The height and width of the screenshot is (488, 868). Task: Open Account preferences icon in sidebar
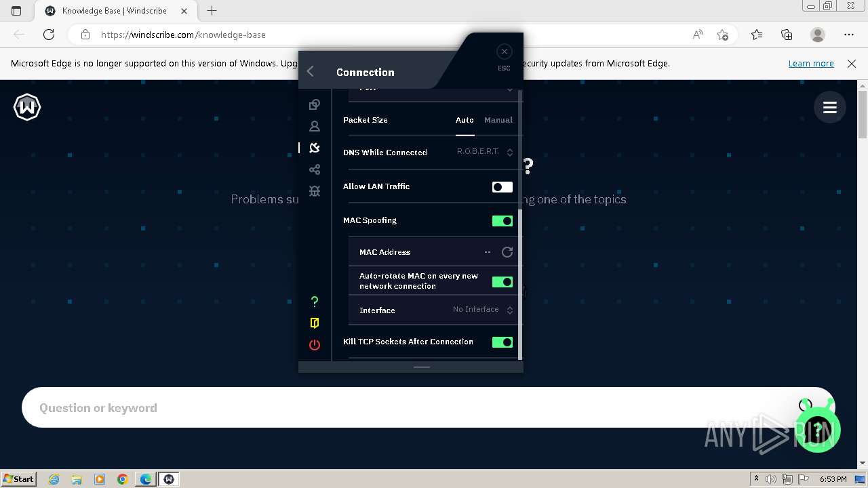tap(315, 126)
